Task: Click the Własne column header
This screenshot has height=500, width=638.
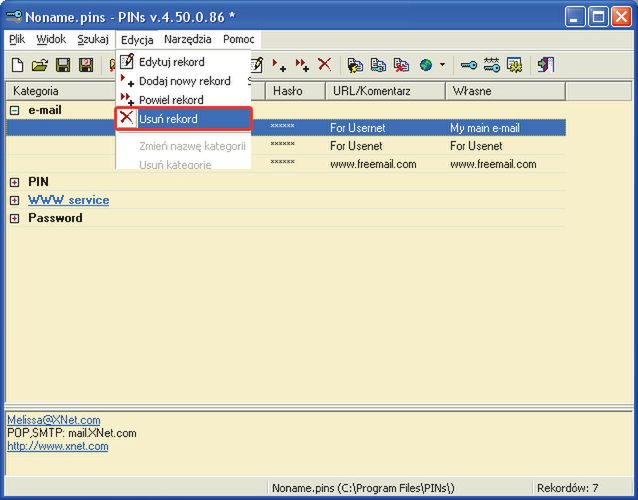Action: tap(506, 91)
